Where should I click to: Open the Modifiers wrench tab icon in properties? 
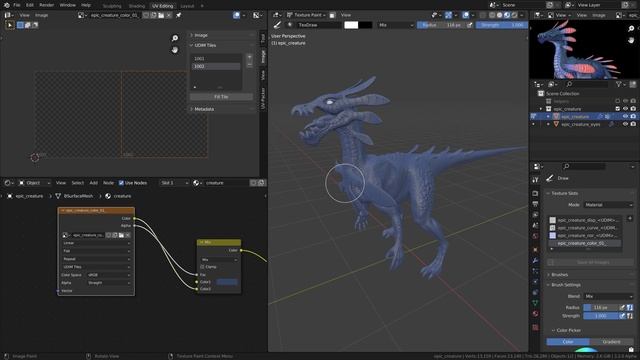tap(535, 260)
